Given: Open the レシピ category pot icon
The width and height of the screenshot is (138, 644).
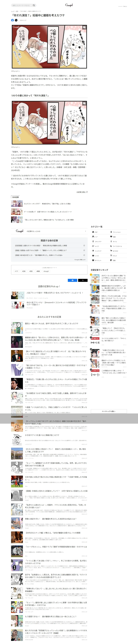Looking at the screenshot, I should click(x=93, y=255).
